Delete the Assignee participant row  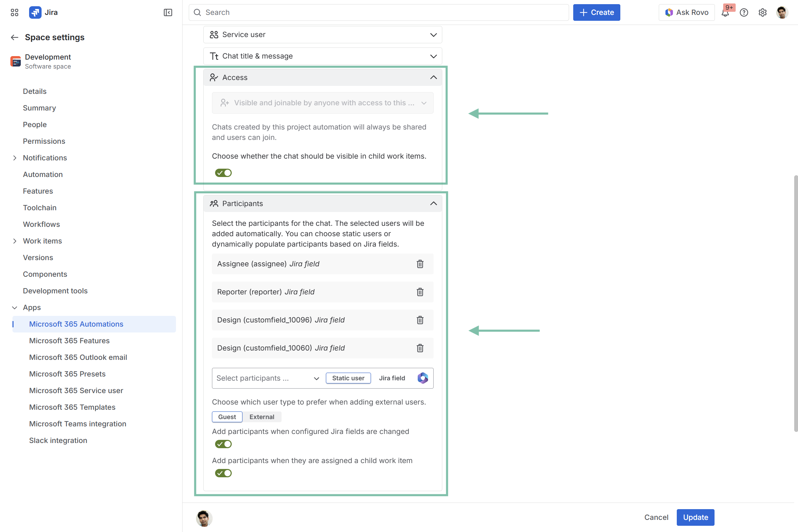(420, 264)
